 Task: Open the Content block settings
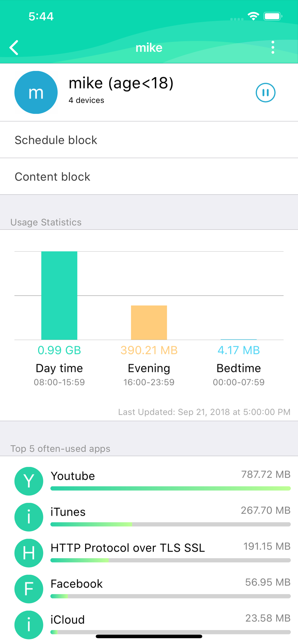pos(53,177)
